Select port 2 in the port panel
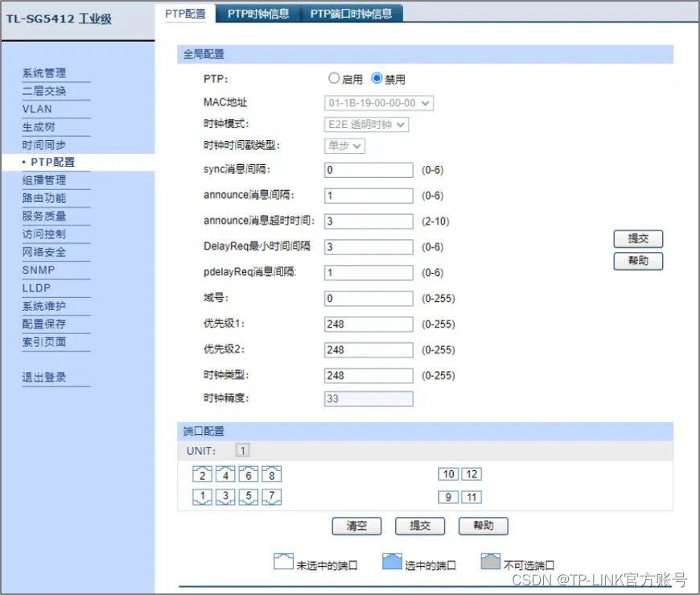The width and height of the screenshot is (700, 595). point(202,474)
